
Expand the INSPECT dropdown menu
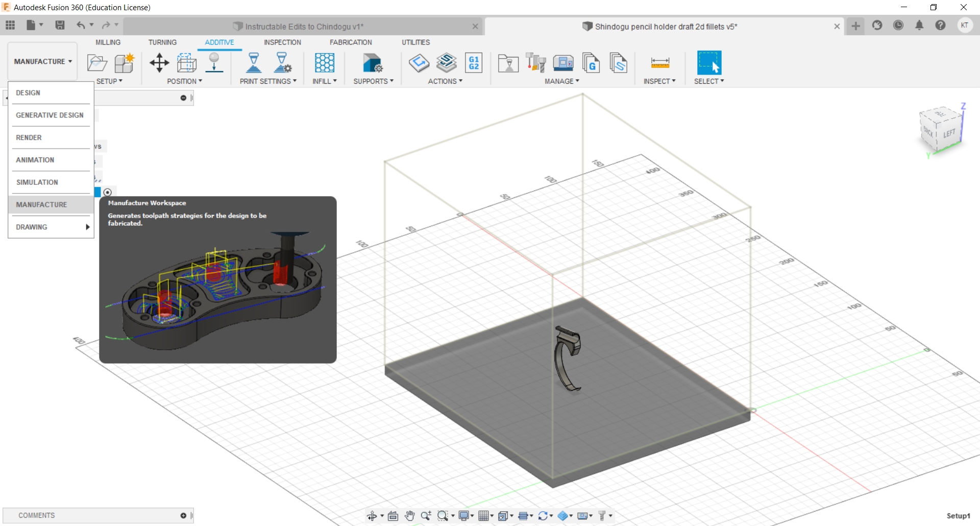(x=659, y=81)
